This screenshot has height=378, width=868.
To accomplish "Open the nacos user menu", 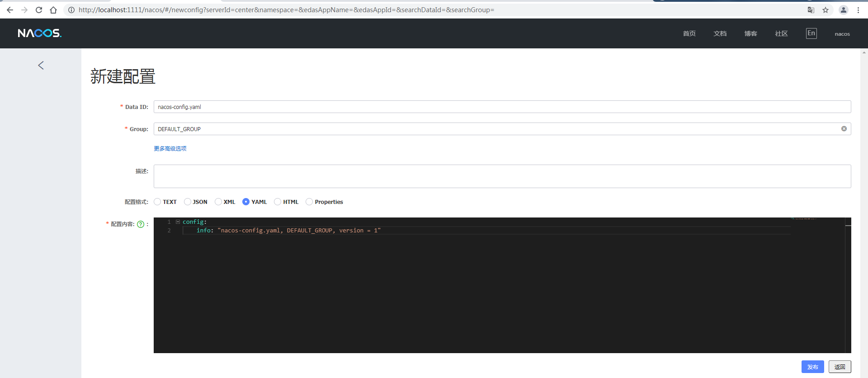I will click(842, 34).
